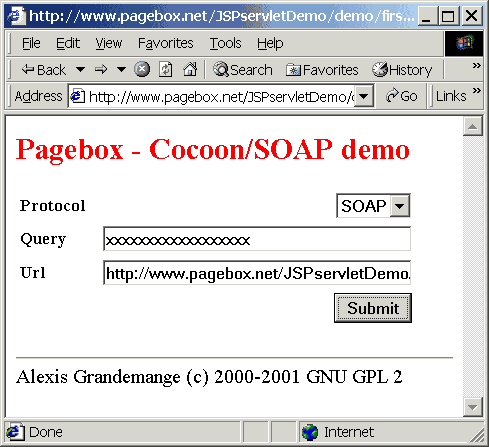Click the Forward arrow button
The width and height of the screenshot is (489, 447).
tap(101, 70)
